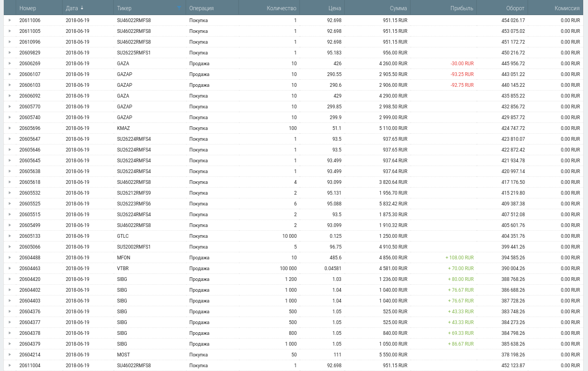Screen dimensions: 588x371
Task: Click ticker SU26223RMFS6
Action: (134, 204)
